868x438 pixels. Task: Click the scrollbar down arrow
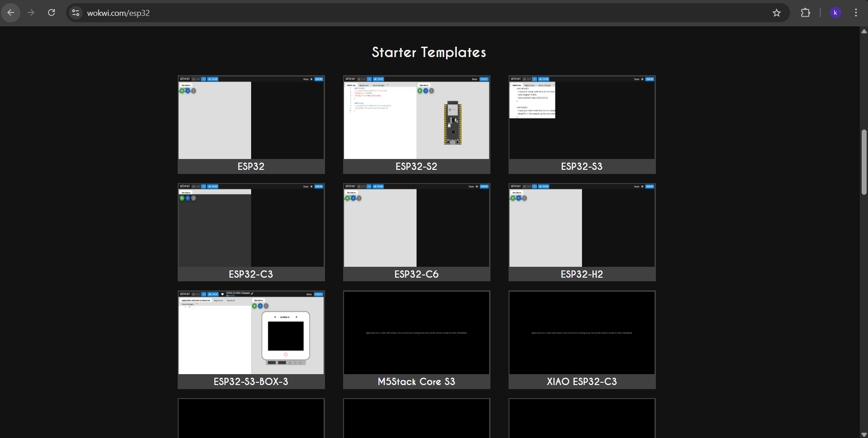tap(864, 434)
